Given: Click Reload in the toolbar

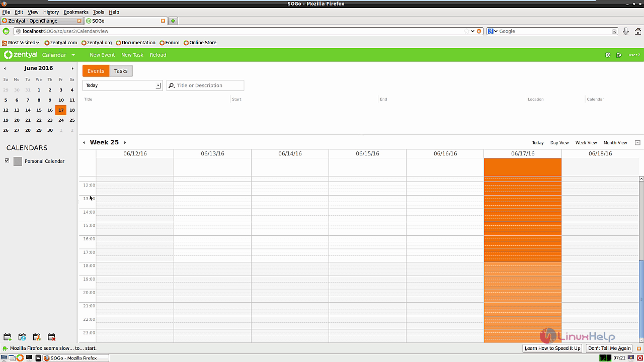Looking at the screenshot, I should (158, 55).
